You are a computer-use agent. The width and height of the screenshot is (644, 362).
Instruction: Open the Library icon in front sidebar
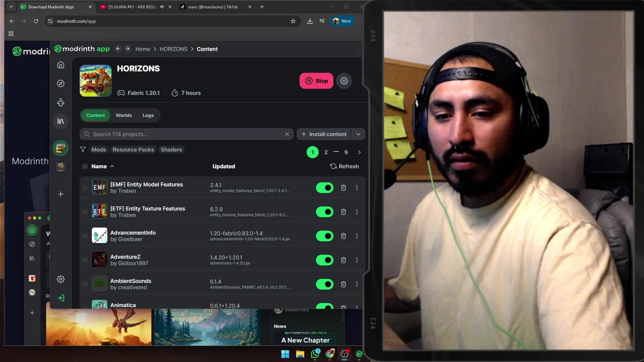60,121
